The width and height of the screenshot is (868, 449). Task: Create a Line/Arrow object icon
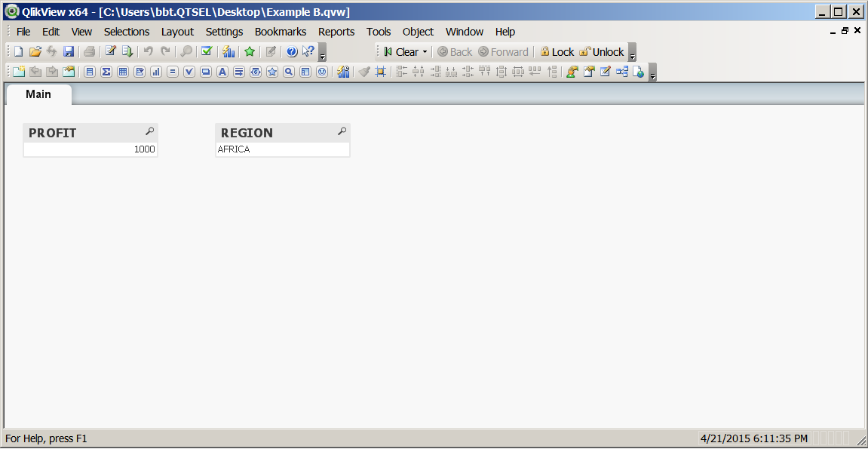pyautogui.click(x=238, y=72)
